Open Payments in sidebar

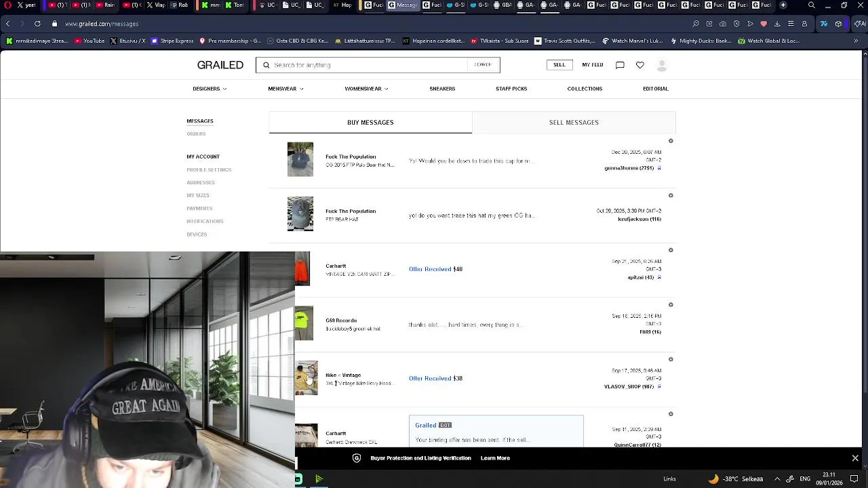click(x=199, y=209)
